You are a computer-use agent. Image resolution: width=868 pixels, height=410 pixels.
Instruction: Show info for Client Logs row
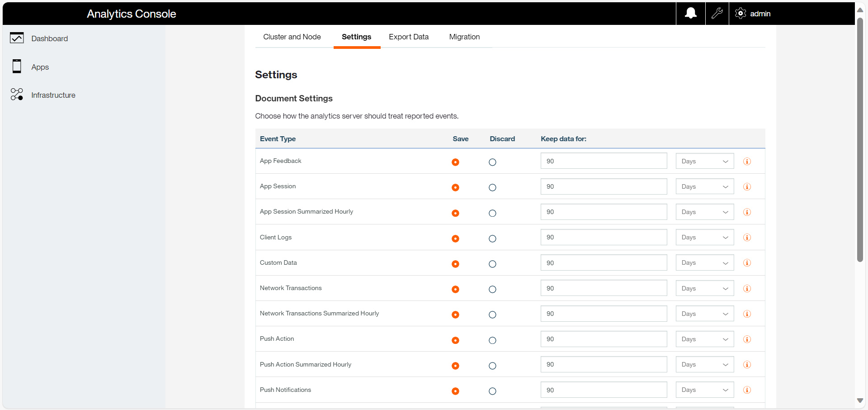[x=747, y=238]
